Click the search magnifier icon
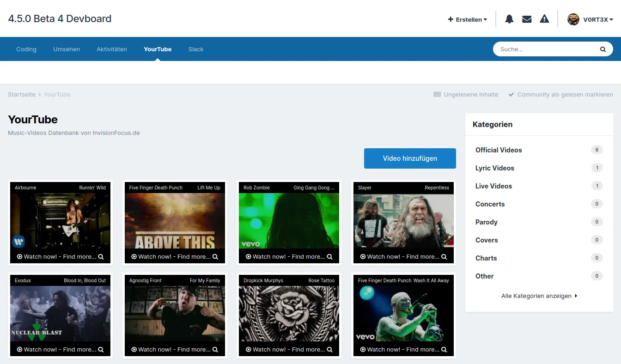Viewport: 621px width, 364px height. 603,49
